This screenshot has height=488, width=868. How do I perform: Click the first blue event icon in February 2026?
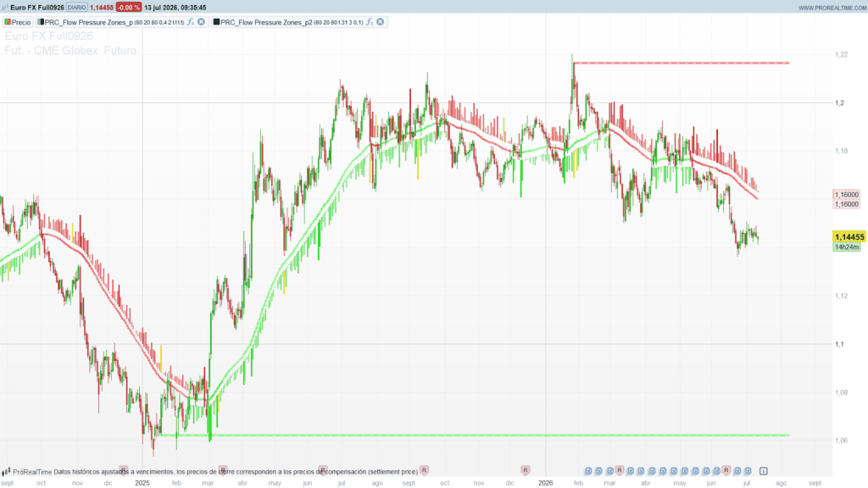click(x=588, y=471)
